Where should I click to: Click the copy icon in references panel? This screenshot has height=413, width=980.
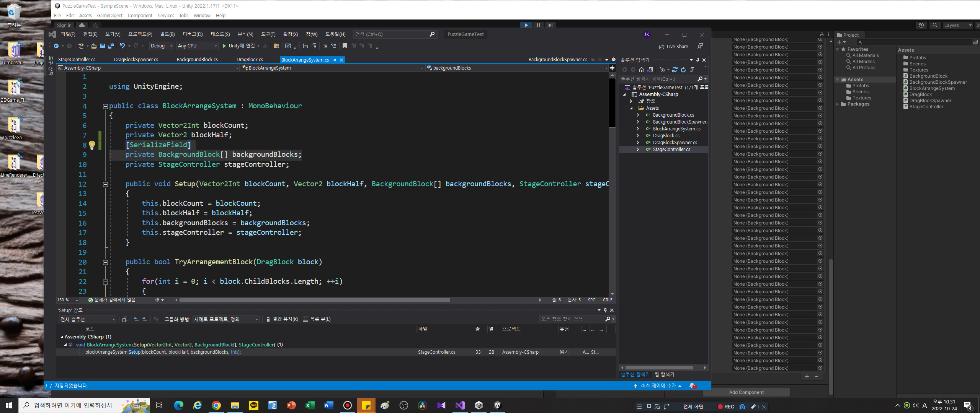[124, 319]
